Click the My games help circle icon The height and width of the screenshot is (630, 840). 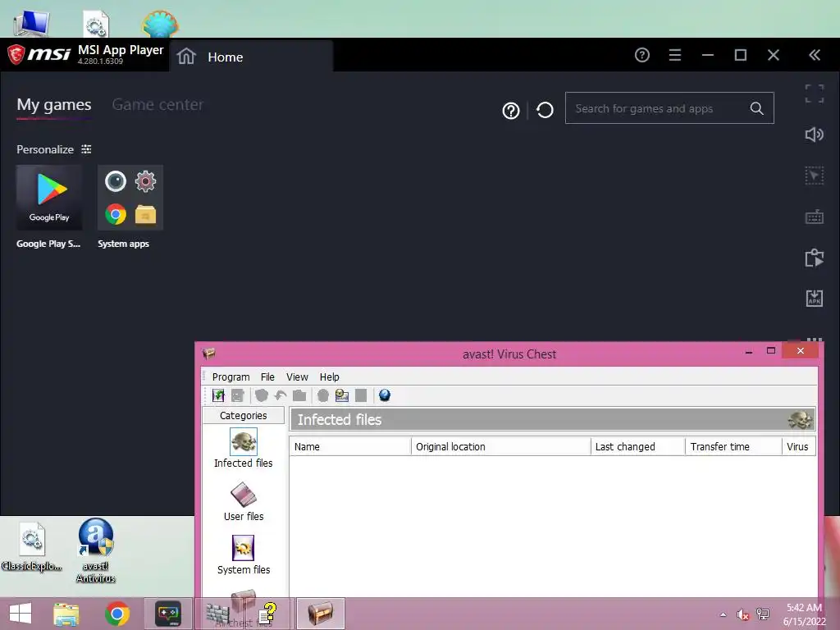(x=510, y=111)
